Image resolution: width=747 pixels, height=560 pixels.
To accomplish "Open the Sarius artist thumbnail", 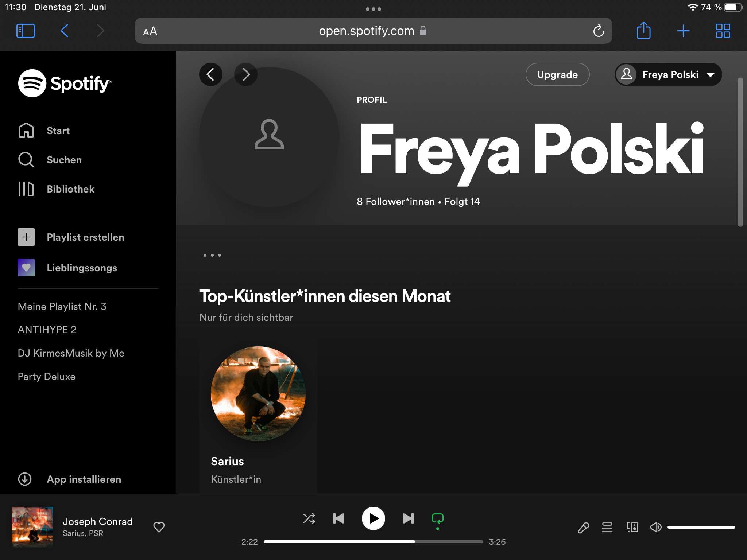I will pos(258,394).
